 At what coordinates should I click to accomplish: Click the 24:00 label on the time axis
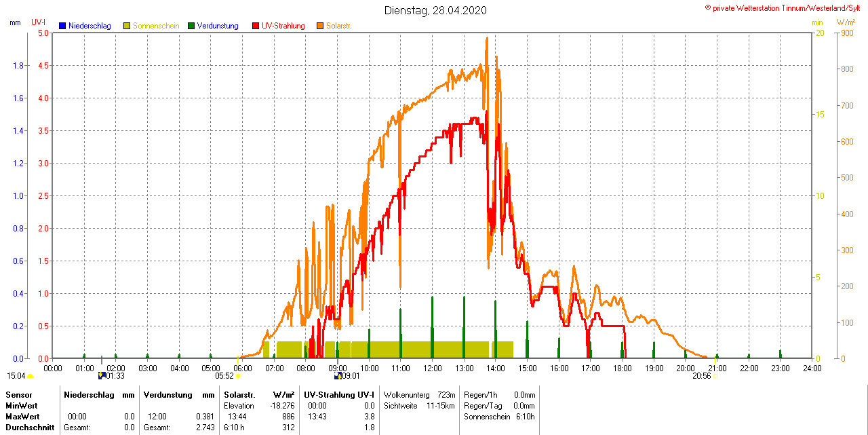pyautogui.click(x=812, y=368)
